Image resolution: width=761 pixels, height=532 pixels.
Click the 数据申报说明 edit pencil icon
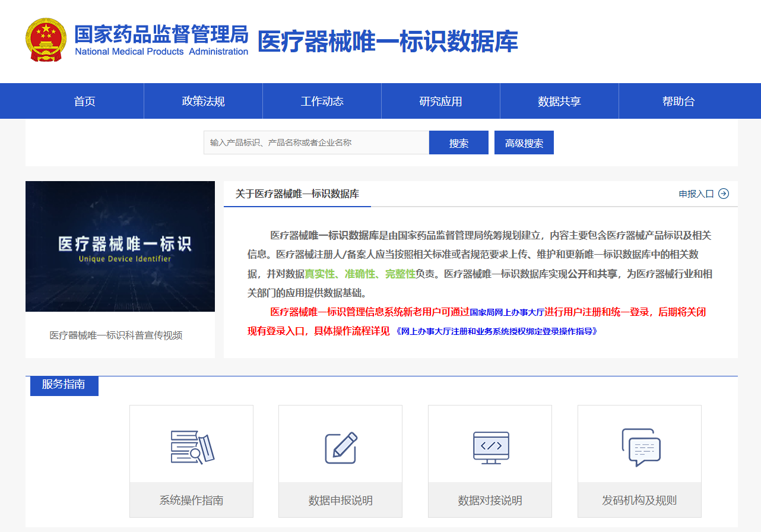341,448
